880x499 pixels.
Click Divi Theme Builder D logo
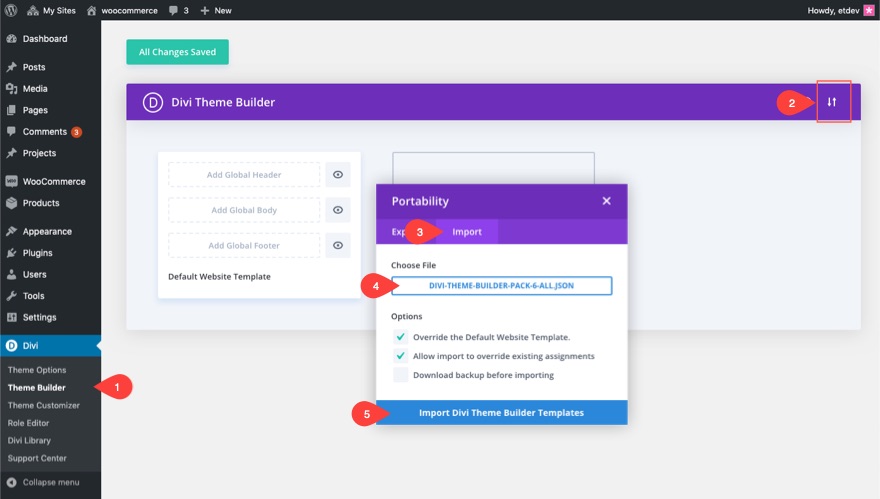tap(153, 102)
